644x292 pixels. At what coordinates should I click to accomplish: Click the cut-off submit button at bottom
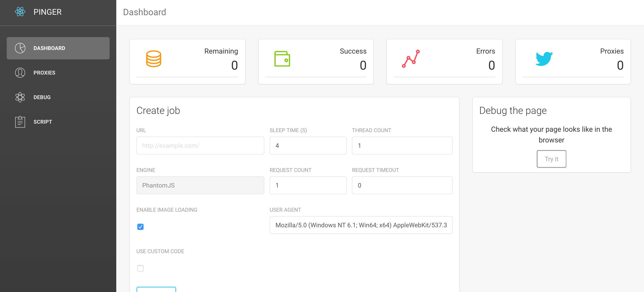pyautogui.click(x=156, y=289)
